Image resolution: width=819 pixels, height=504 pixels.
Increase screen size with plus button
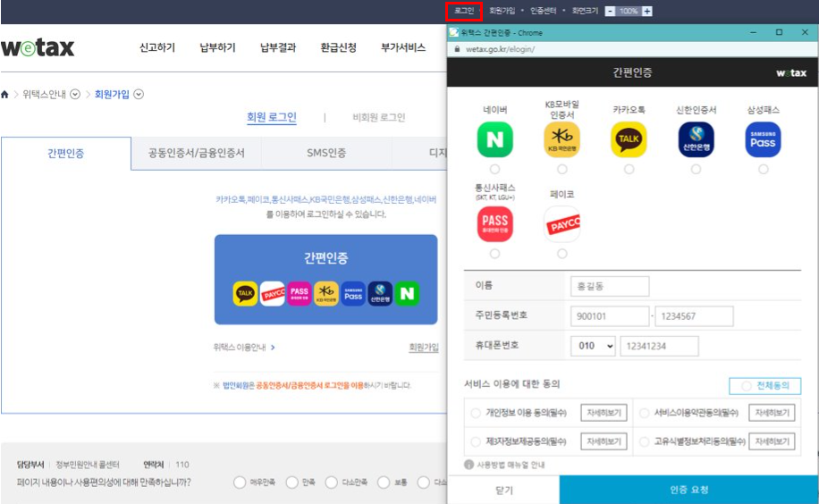click(x=647, y=11)
